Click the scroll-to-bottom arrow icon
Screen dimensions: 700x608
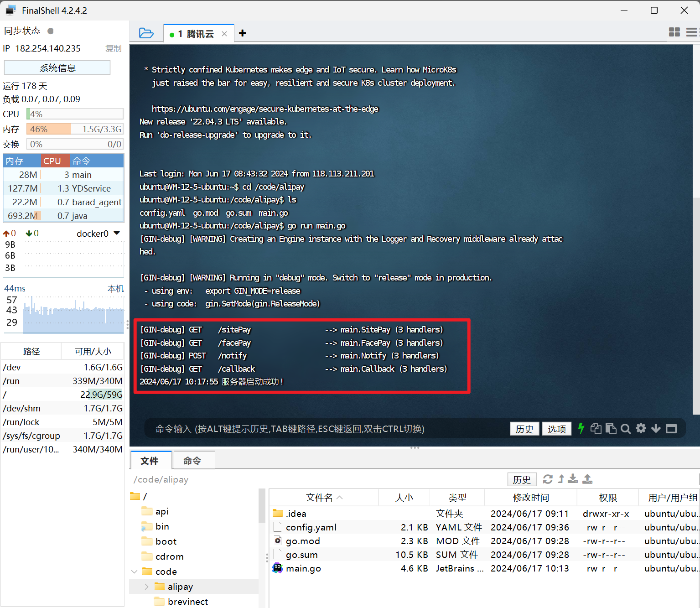click(656, 428)
